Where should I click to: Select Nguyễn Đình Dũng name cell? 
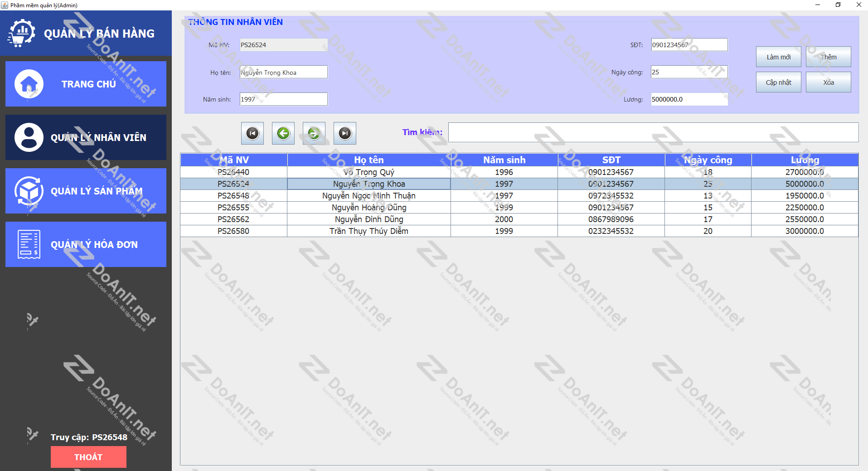pos(369,219)
